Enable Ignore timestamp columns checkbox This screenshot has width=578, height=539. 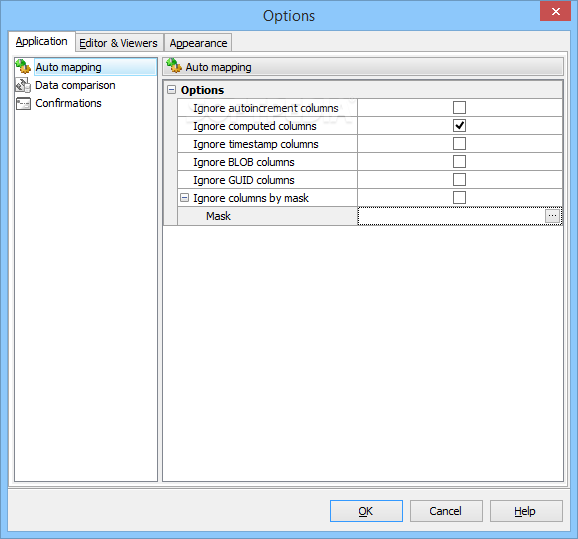pos(459,144)
